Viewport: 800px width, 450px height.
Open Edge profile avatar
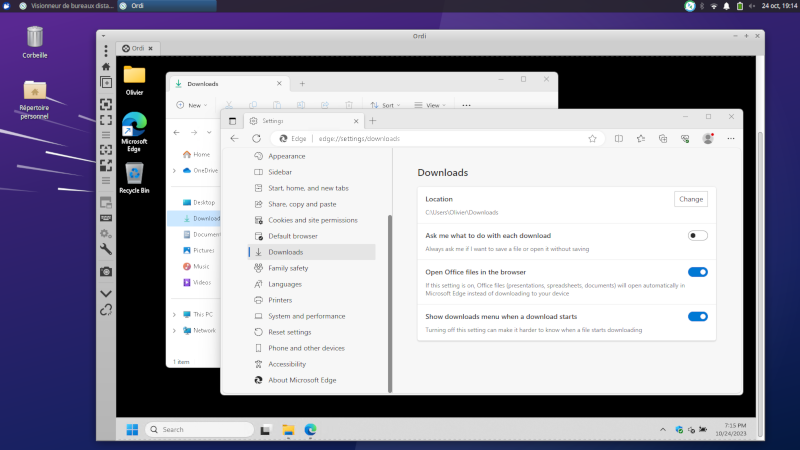(x=708, y=138)
